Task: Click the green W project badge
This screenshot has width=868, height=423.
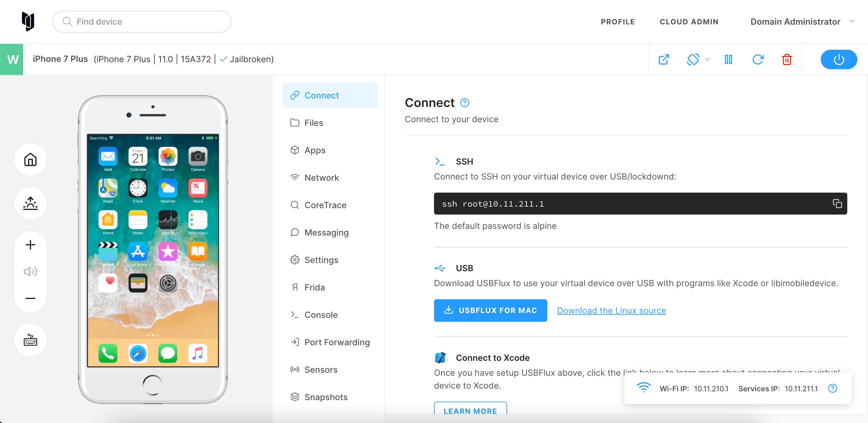Action: [12, 60]
